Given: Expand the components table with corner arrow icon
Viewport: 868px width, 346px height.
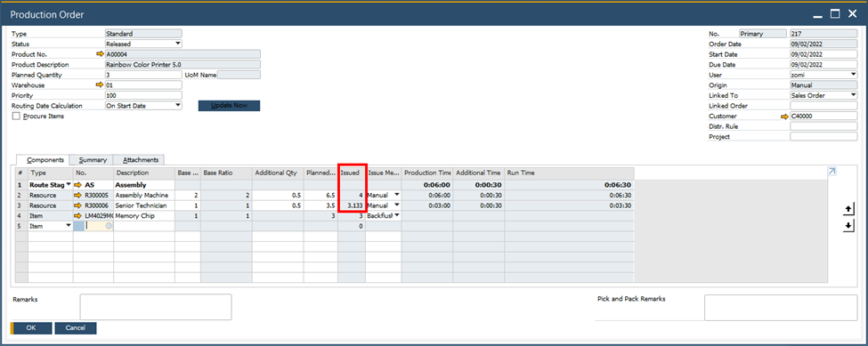Looking at the screenshot, I should (x=831, y=172).
